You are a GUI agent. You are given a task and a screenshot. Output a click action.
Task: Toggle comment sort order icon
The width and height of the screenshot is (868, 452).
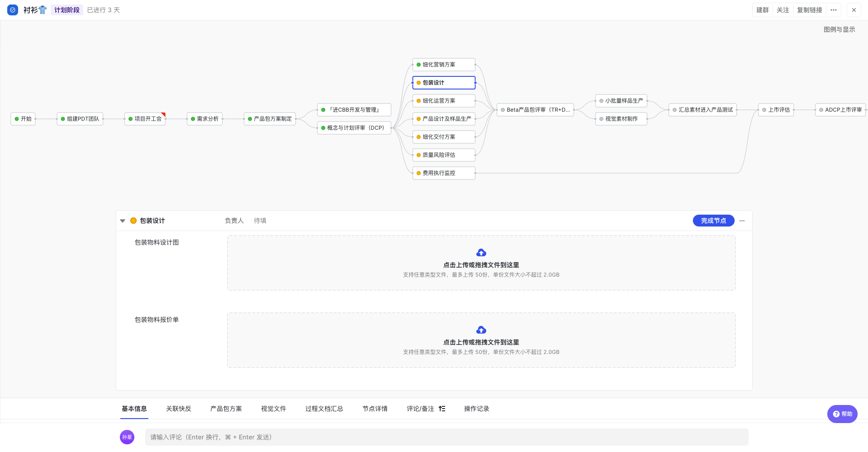coord(442,409)
